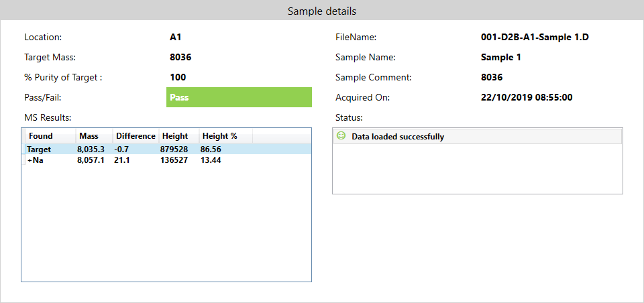Select the Data loaded successfully status entry
This screenshot has width=644, height=303.
pyautogui.click(x=398, y=137)
